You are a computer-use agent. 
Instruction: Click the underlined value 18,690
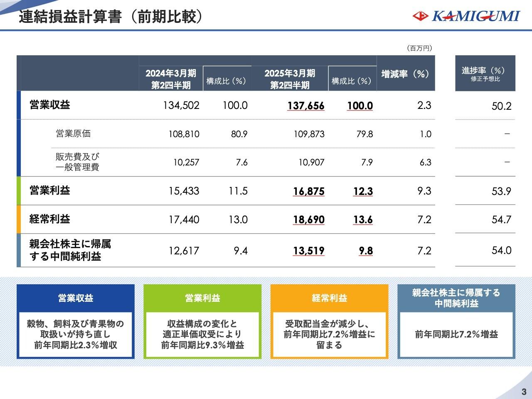(x=309, y=220)
